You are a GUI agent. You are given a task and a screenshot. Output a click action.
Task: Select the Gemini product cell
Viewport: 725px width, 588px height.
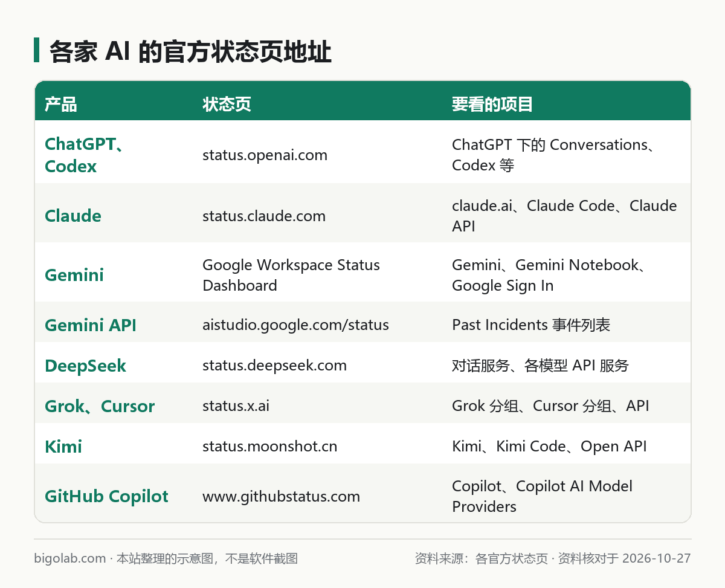74,275
